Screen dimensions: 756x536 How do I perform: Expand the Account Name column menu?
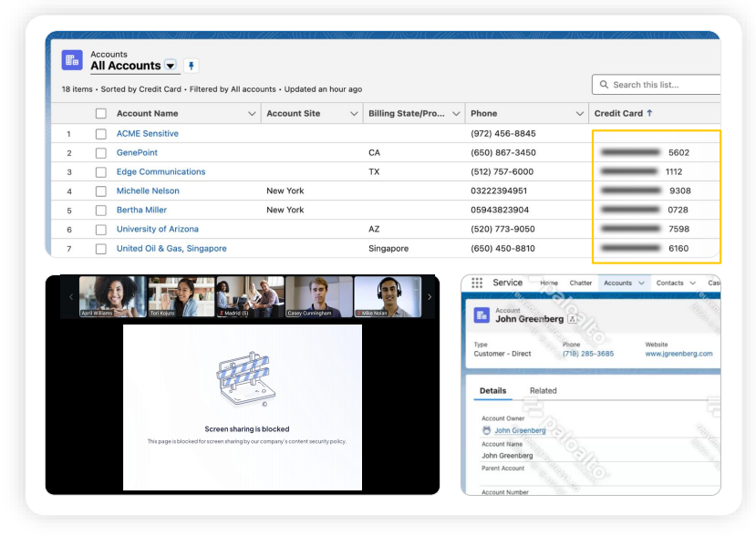point(252,114)
